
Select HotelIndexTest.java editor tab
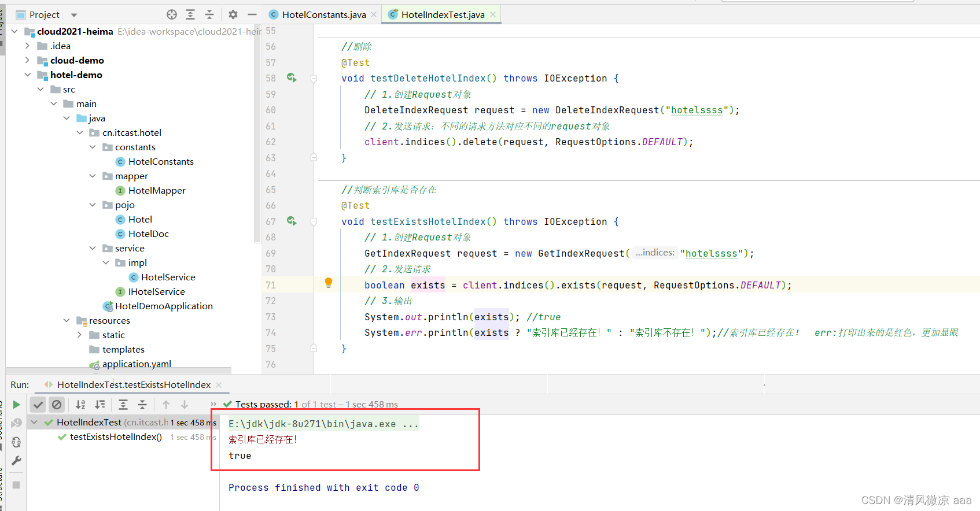click(443, 14)
